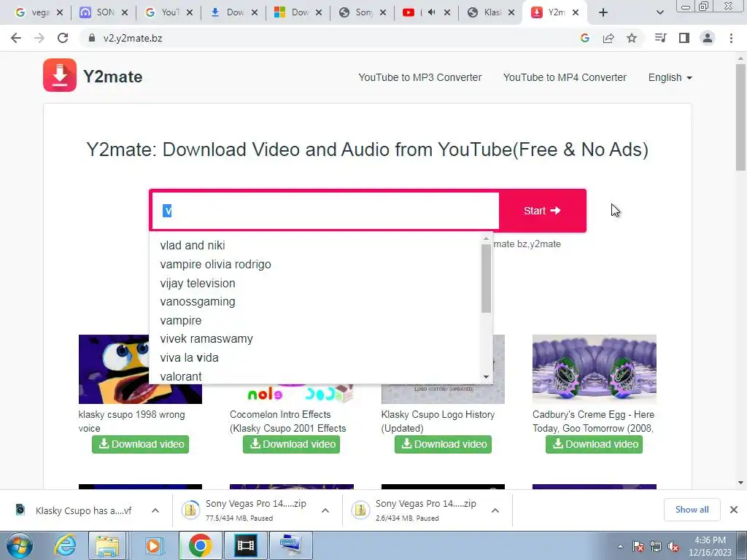747x560 pixels.
Task: Expand options for Klasky Csupo has a....vf download
Action: (155, 510)
